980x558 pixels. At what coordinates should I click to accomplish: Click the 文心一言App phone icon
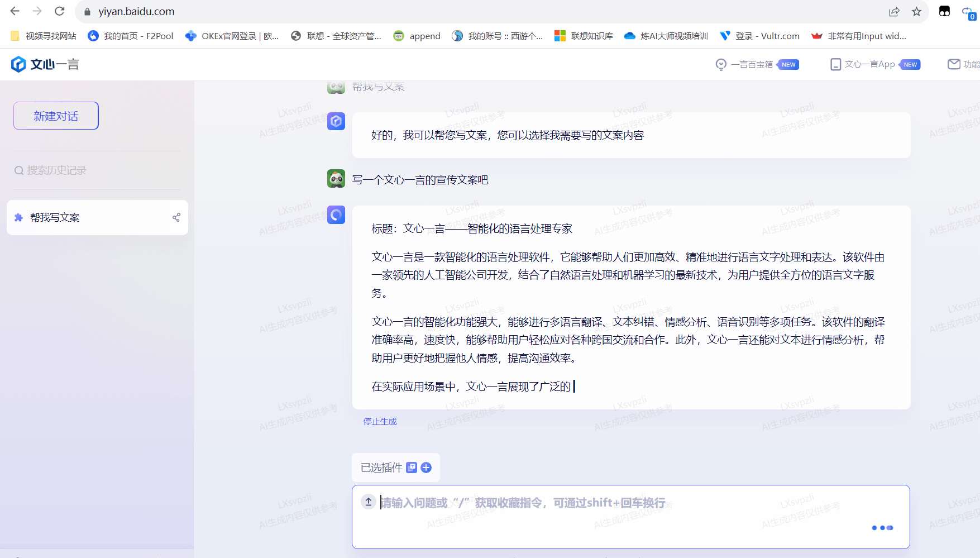pyautogui.click(x=835, y=64)
